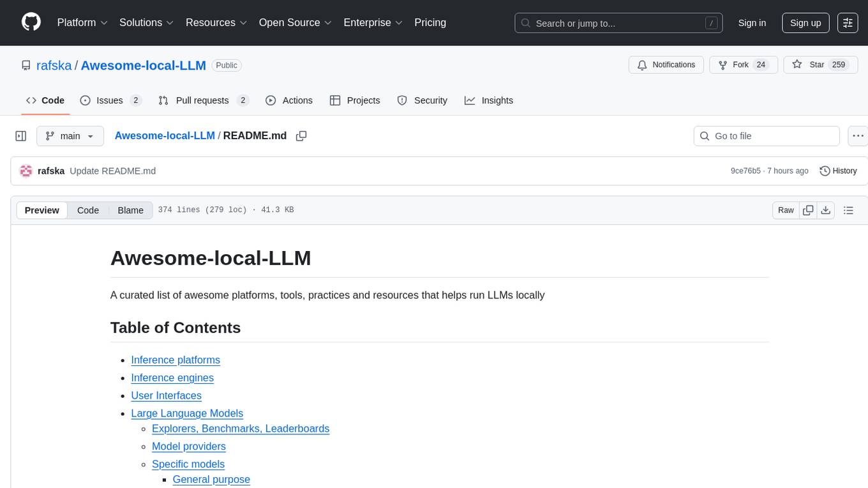
Task: Open the Platform dropdown menu
Action: coord(82,22)
